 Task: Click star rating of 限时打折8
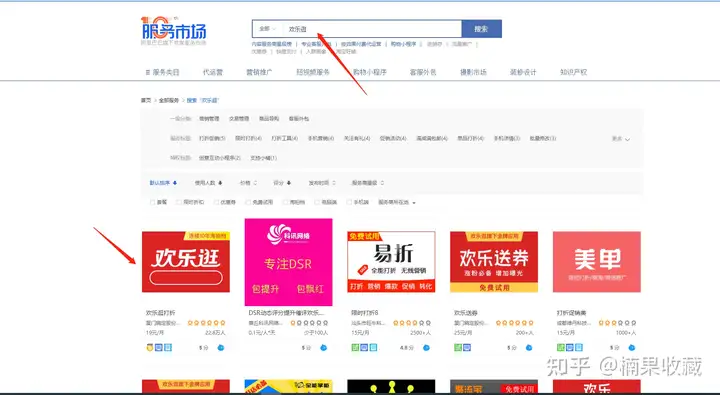[x=412, y=323]
